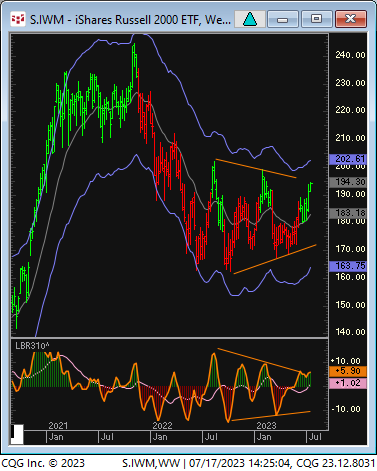Click the 2022 year marker on time axis
Image resolution: width=377 pixels, height=471 pixels.
coord(162,426)
